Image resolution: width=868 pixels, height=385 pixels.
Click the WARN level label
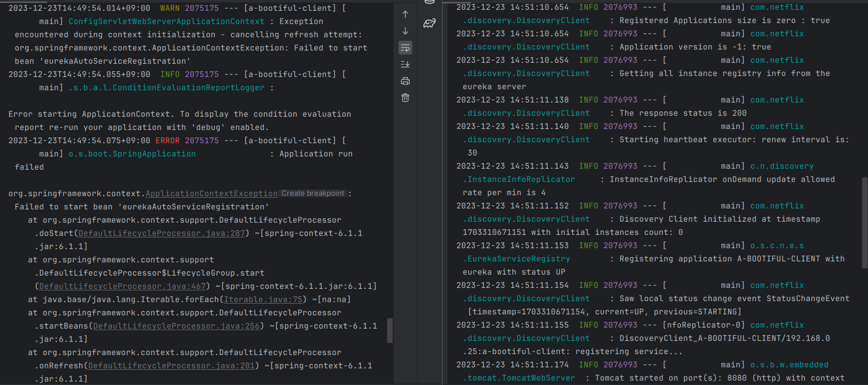click(x=170, y=8)
